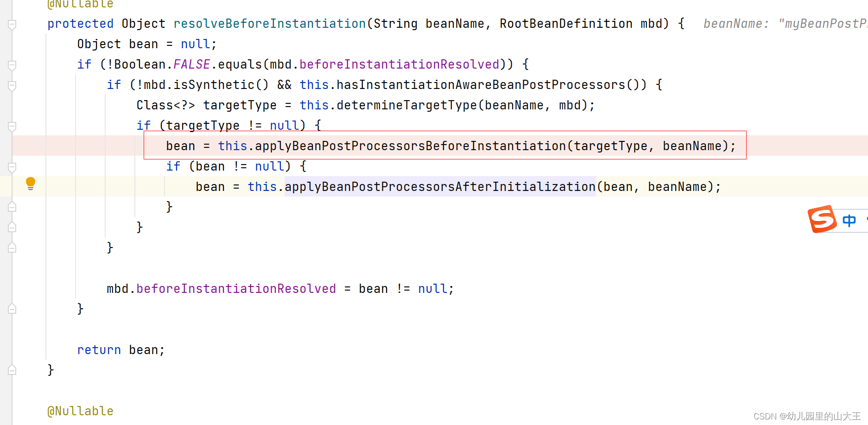Toggle the 中 Chinese/English input mode
Screen dimensions: 868x425
click(849, 220)
